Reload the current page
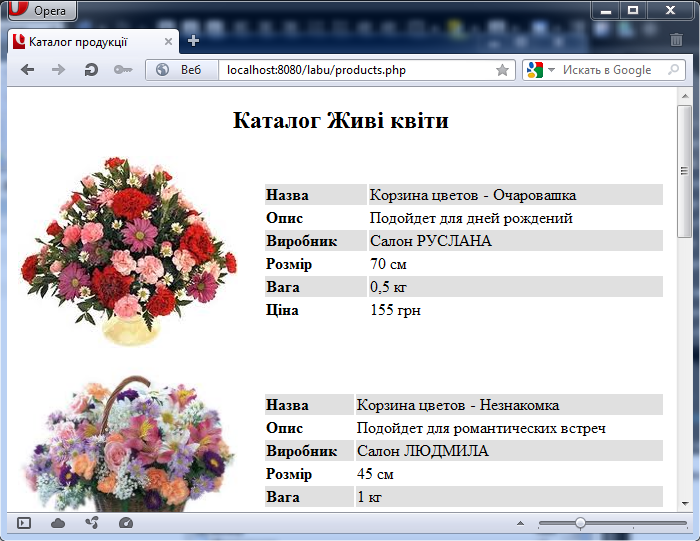700x541 pixels. pos(90,70)
